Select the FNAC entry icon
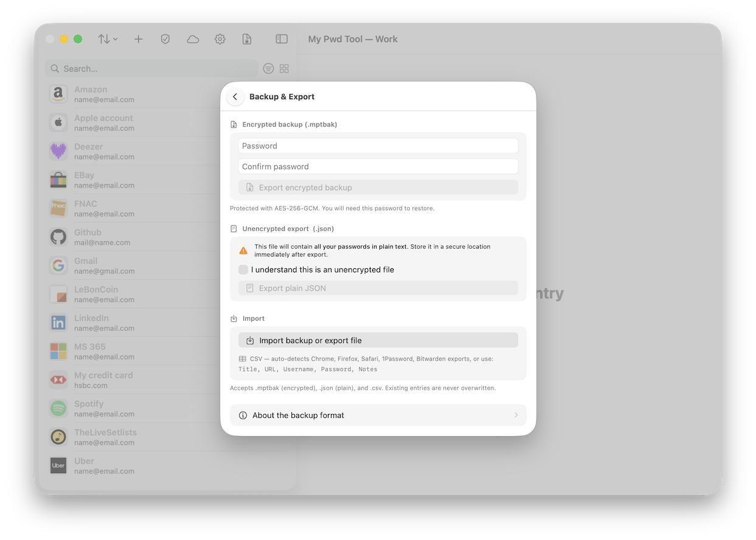Screen dimensions: 756x540 [x=58, y=208]
